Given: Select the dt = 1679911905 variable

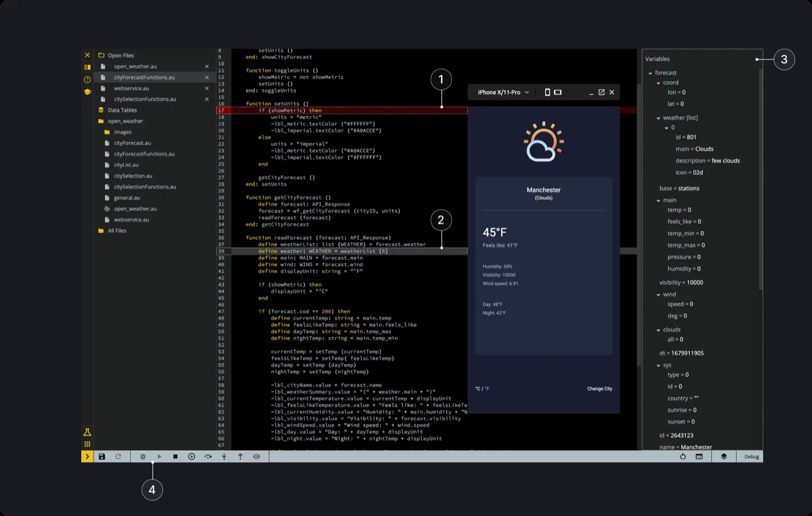Looking at the screenshot, I should tap(682, 353).
